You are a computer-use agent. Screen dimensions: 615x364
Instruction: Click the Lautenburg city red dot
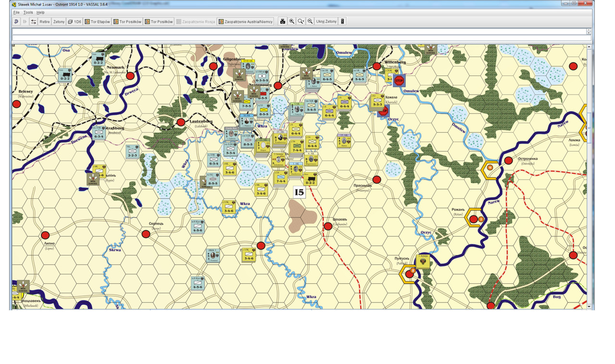pyautogui.click(x=181, y=122)
